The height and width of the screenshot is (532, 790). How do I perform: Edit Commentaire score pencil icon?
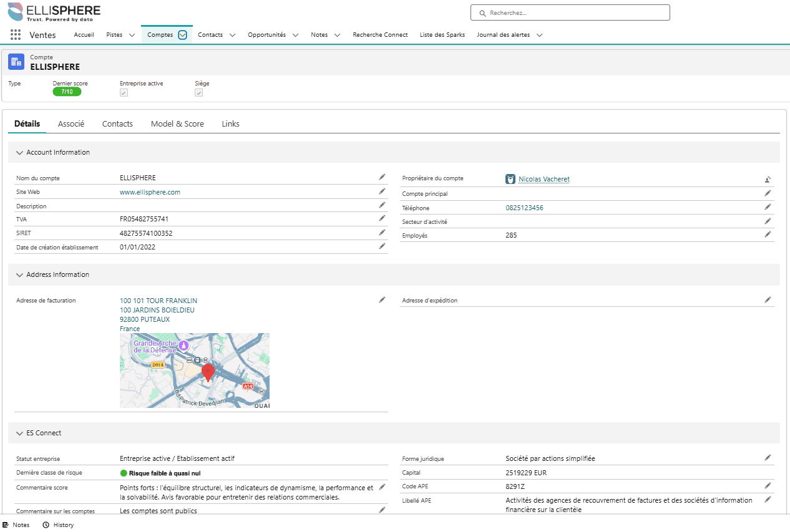(382, 486)
